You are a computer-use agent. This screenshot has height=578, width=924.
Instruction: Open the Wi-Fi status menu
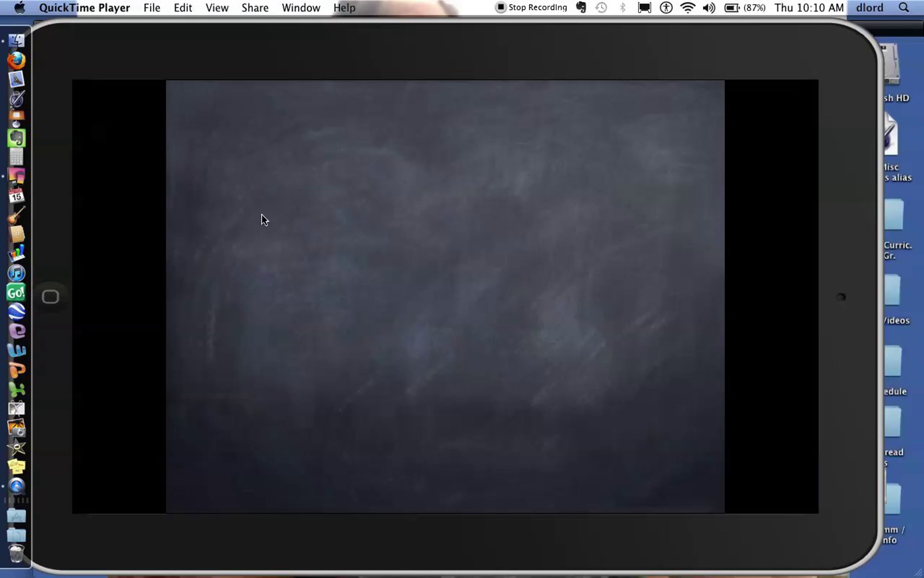click(687, 8)
